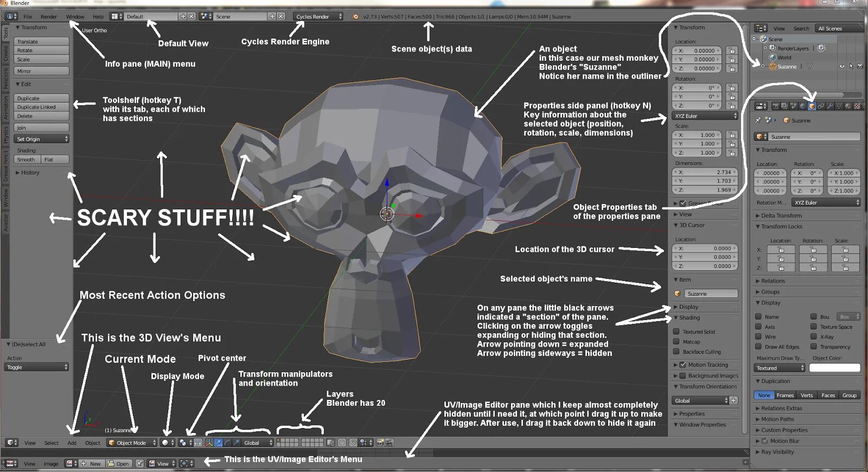The height and width of the screenshot is (472, 868).
Task: Toggle Suzanne visibility eye in outliner
Action: pyautogui.click(x=842, y=66)
